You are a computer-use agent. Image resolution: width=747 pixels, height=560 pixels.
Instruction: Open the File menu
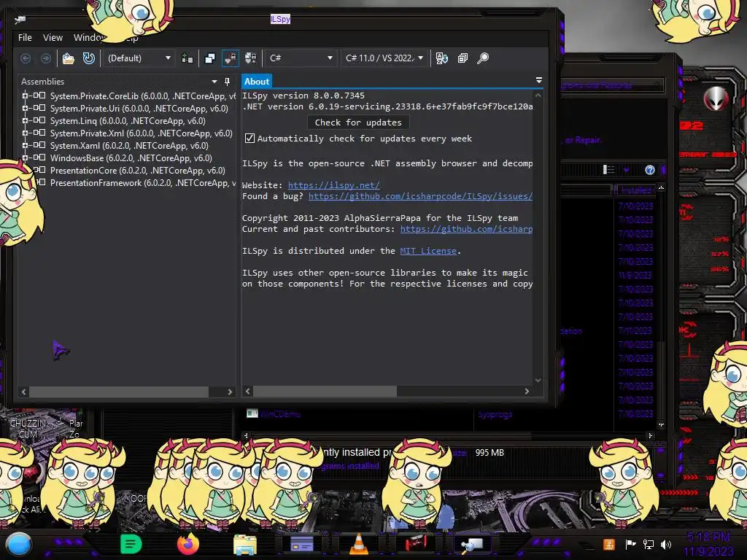click(x=25, y=38)
